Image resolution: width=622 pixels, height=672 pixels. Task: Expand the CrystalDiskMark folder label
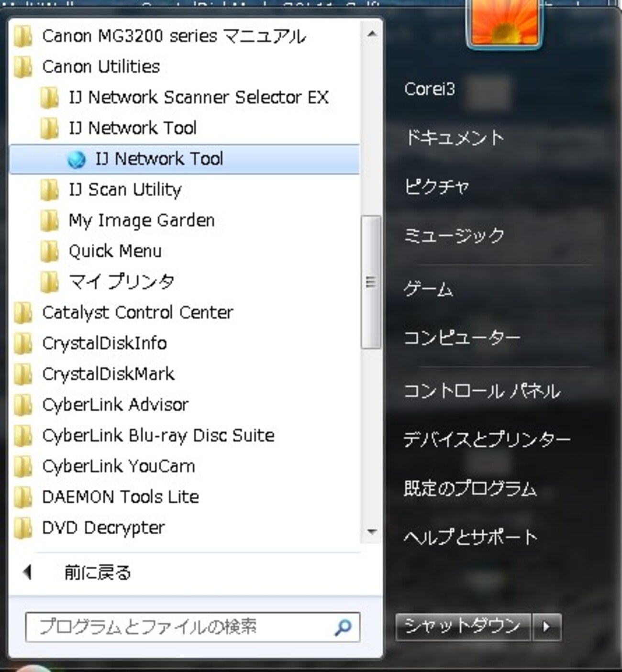coord(108,374)
